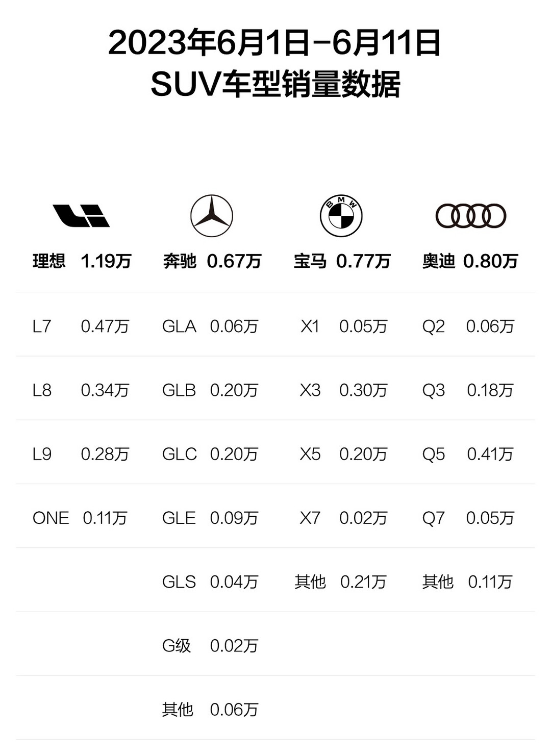Click the BMW roundel logo
This screenshot has height=756, width=551.
coord(341,216)
